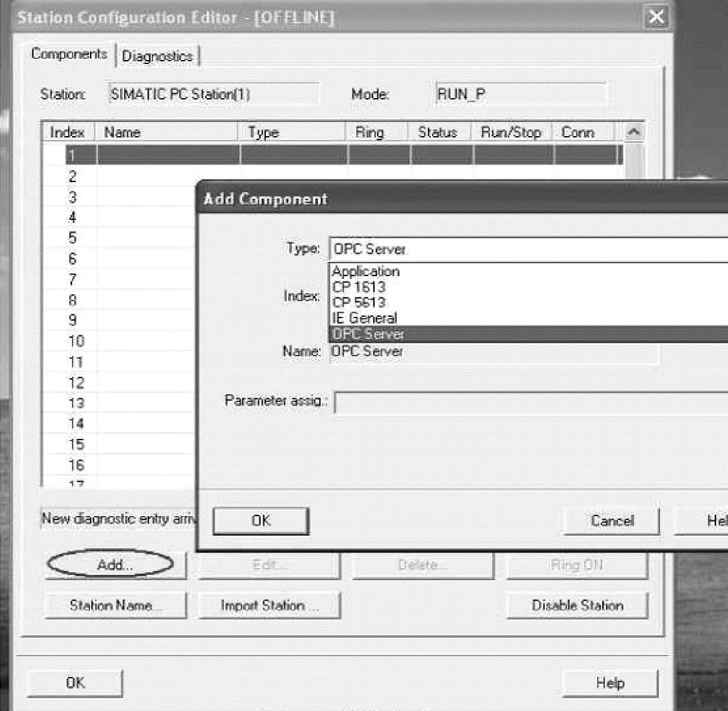Click OK at bottom of editor window
This screenshot has height=711, width=728.
(x=75, y=683)
